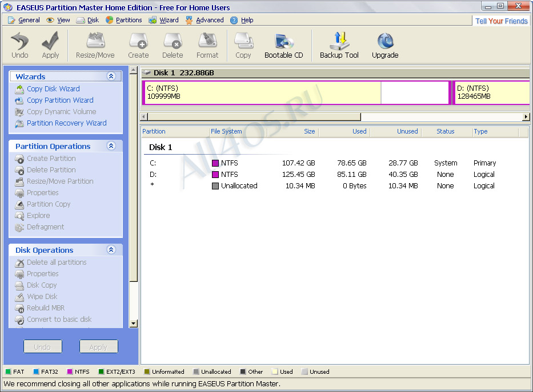Click the Rebuild MBR sidebar icon
Screen dimensions: 533x392
(19, 308)
